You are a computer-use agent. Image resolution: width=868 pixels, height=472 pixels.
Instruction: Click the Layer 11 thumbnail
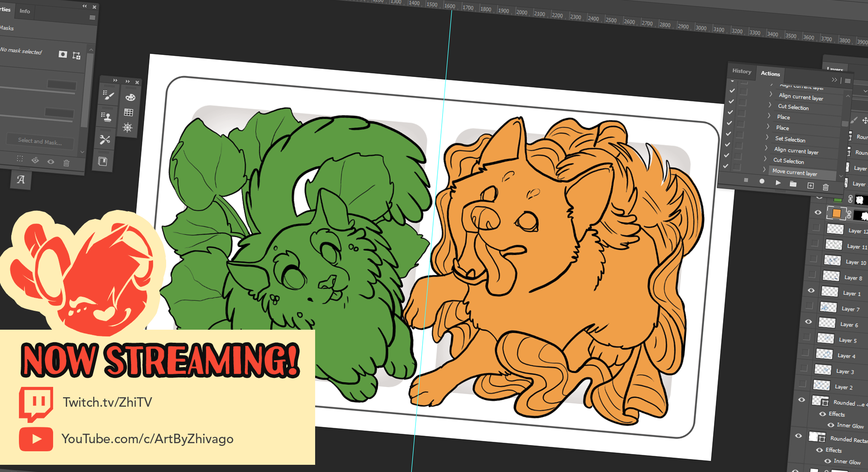834,245
